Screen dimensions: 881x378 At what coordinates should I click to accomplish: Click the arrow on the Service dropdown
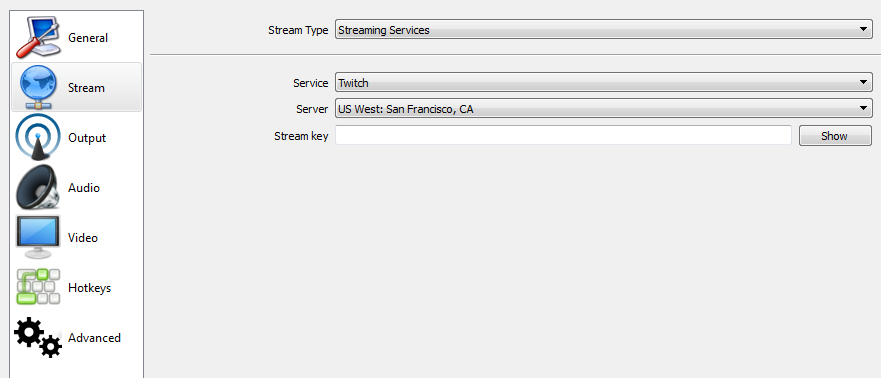(x=864, y=83)
